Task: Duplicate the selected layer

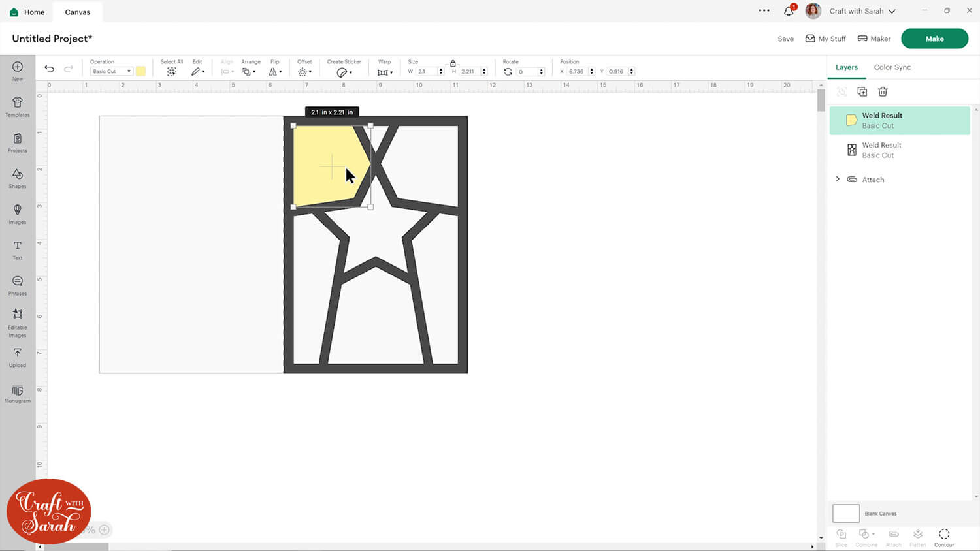Action: point(862,92)
